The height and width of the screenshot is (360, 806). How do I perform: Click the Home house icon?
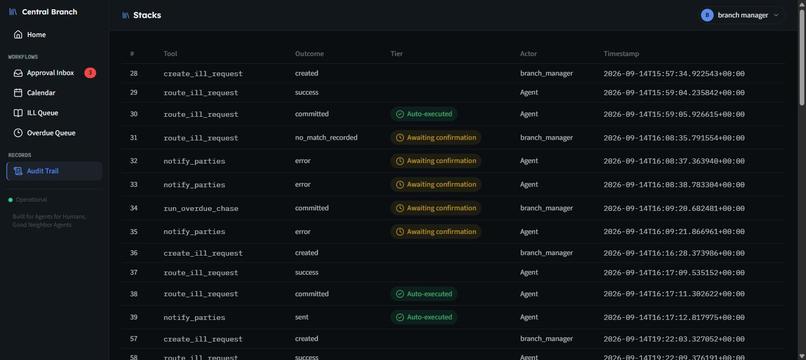coord(18,34)
